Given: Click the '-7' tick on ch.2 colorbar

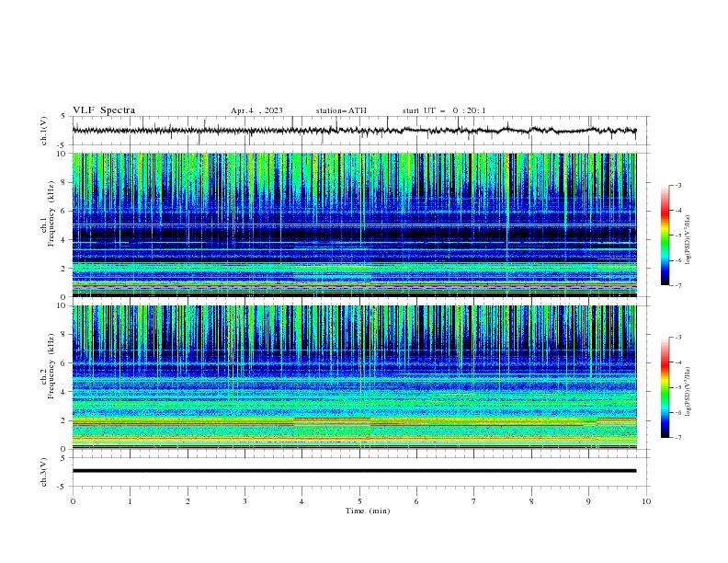Looking at the screenshot, I should [678, 438].
